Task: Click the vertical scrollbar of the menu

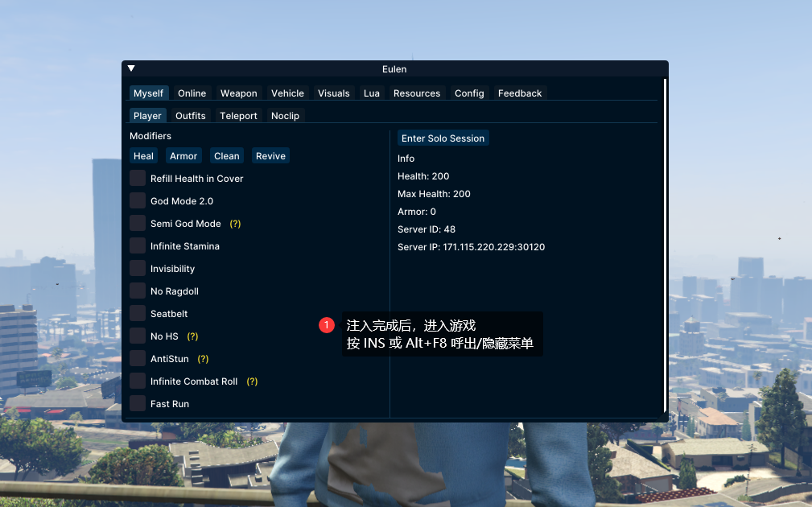Action: [665, 241]
